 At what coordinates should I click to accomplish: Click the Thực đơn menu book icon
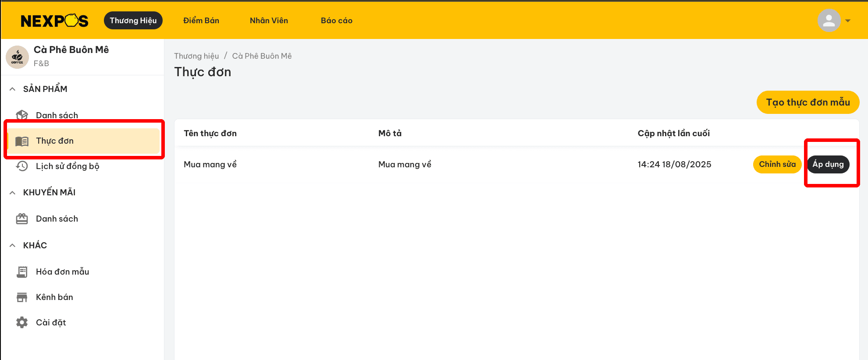[x=22, y=141]
